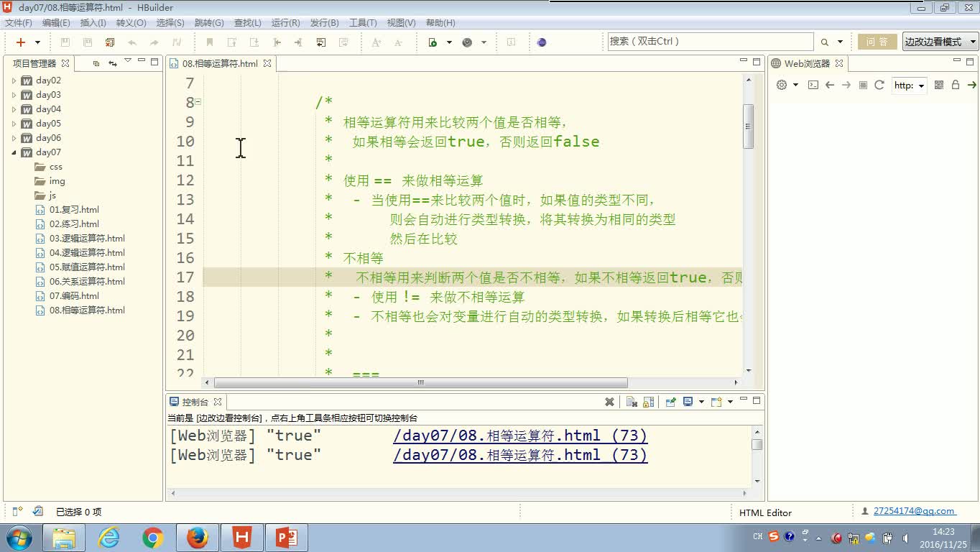
Task: Click the Save All toolbar icon
Action: (x=88, y=42)
